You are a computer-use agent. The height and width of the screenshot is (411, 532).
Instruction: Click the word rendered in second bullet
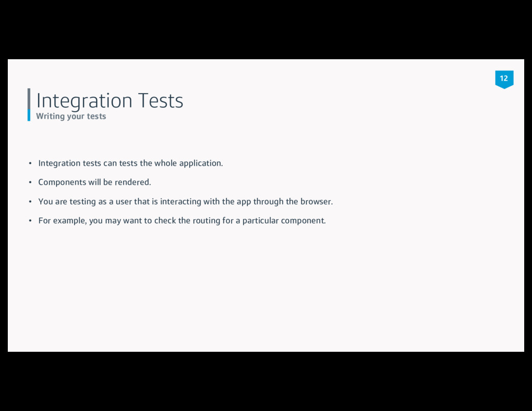(132, 182)
